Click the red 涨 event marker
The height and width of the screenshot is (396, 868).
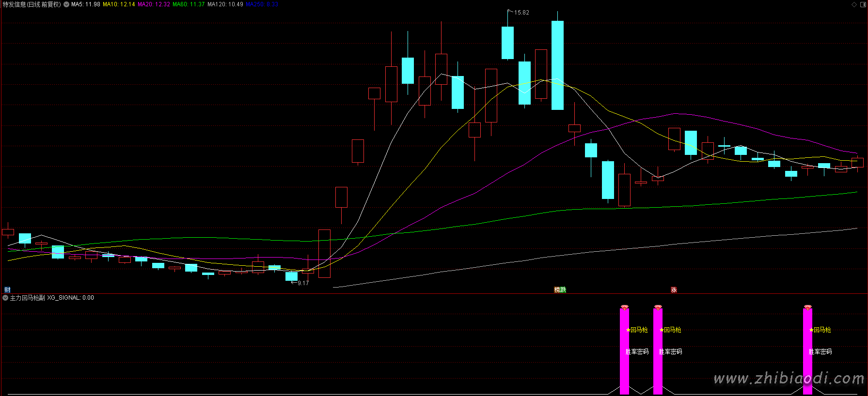click(x=674, y=290)
